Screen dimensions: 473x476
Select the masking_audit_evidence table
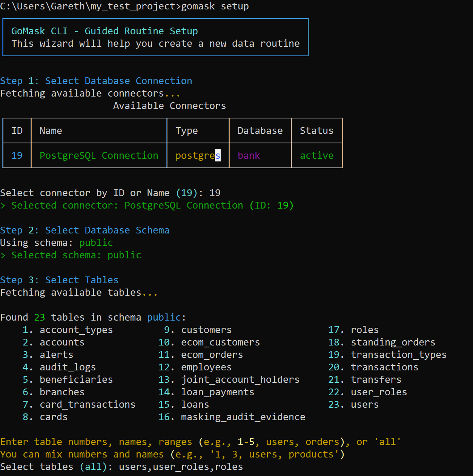point(243,417)
